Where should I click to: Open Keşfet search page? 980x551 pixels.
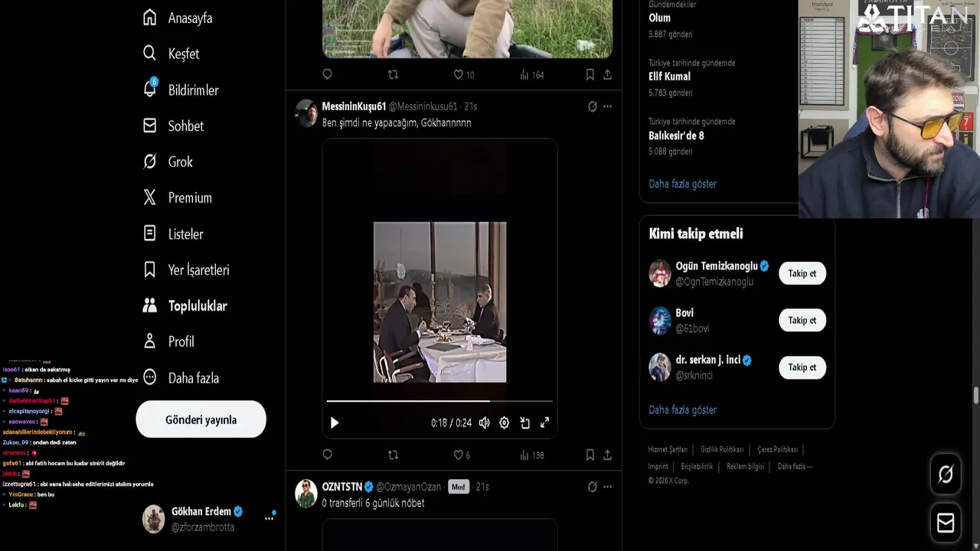(x=171, y=54)
